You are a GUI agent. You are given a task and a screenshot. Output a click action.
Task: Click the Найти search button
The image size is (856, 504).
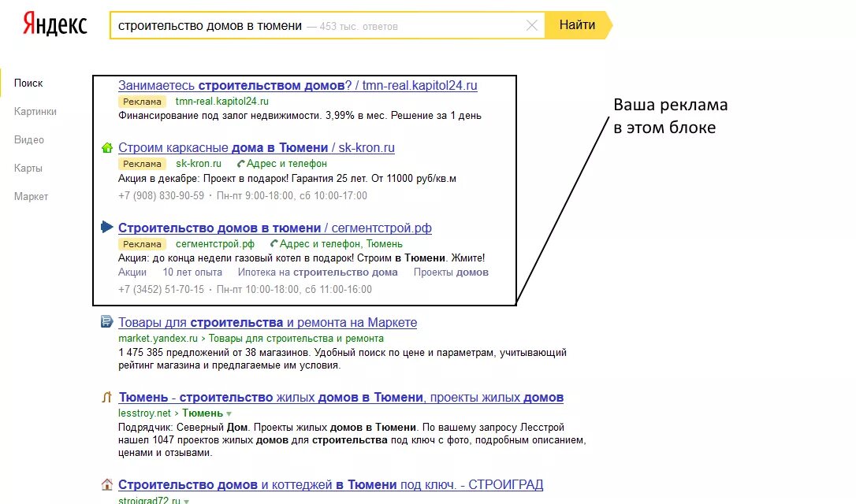point(578,25)
